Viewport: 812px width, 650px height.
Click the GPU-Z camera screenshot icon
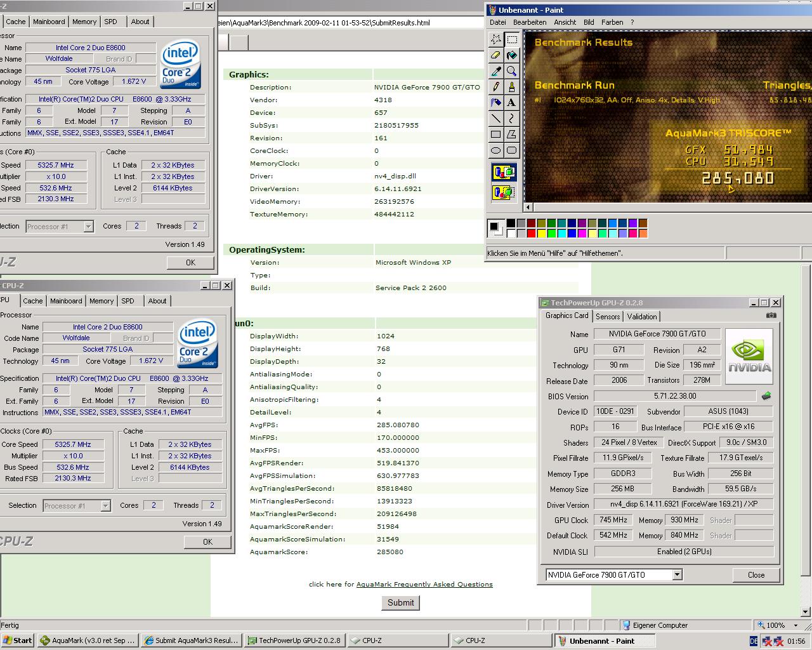(771, 315)
